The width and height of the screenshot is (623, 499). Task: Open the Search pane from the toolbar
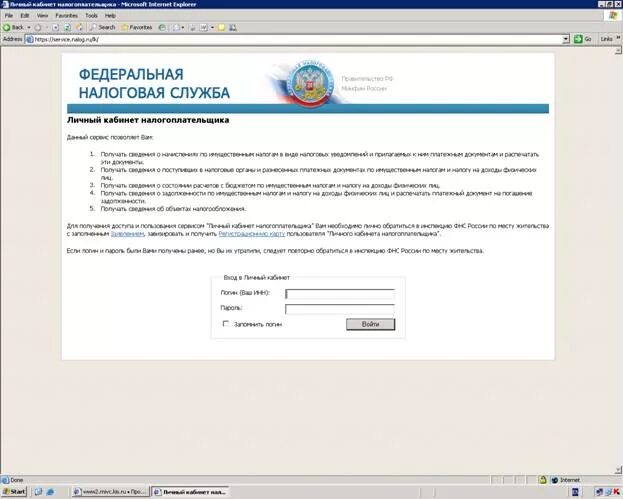(102, 27)
